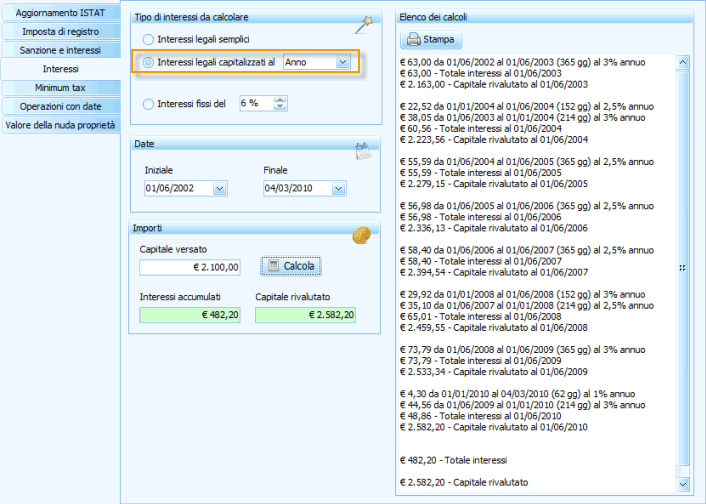Click the Capitale rivalutato result field
The height and width of the screenshot is (504, 706).
point(305,315)
